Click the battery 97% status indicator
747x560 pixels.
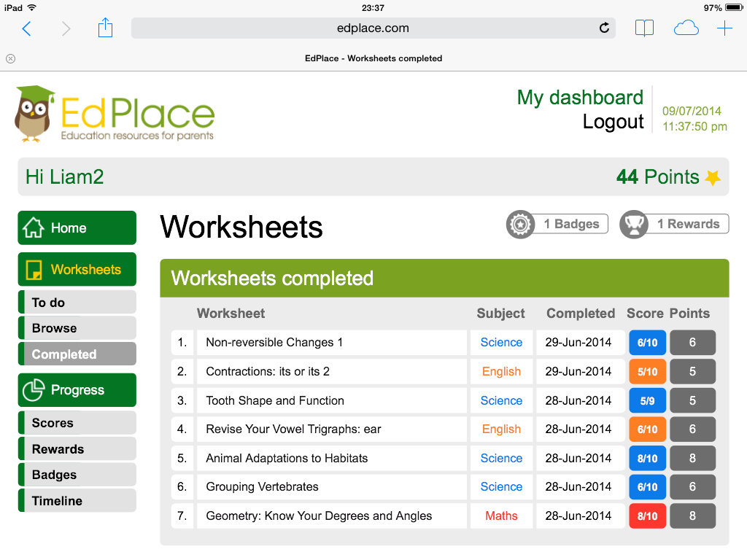(722, 7)
